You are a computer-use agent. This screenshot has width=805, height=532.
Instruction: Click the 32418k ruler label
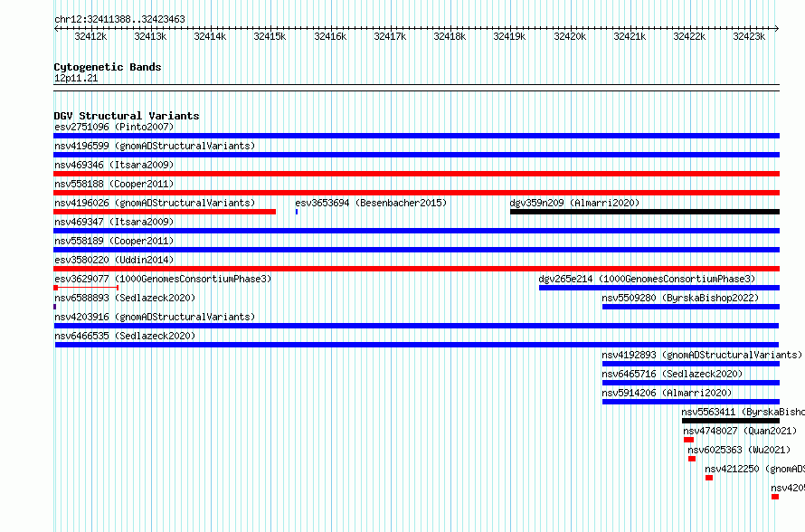click(450, 36)
